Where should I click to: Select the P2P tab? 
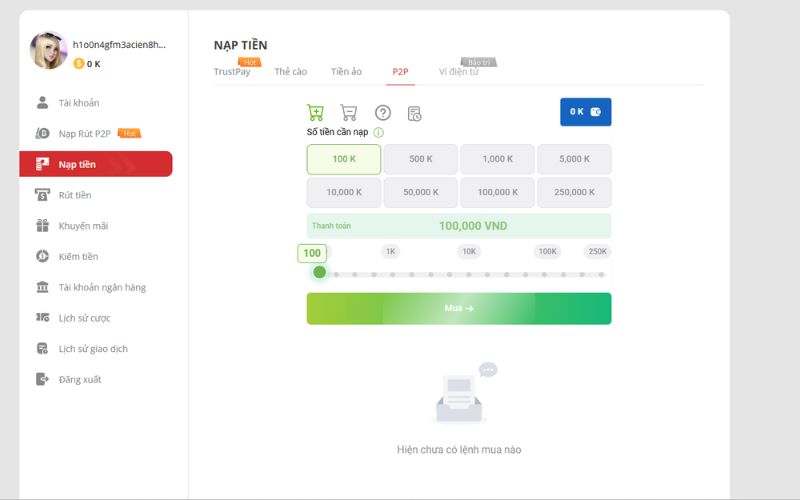pos(400,71)
